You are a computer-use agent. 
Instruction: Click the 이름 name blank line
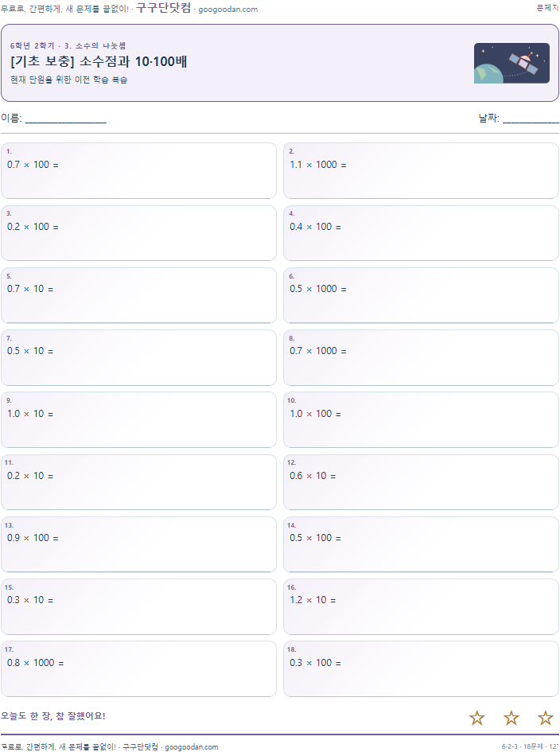click(x=66, y=120)
